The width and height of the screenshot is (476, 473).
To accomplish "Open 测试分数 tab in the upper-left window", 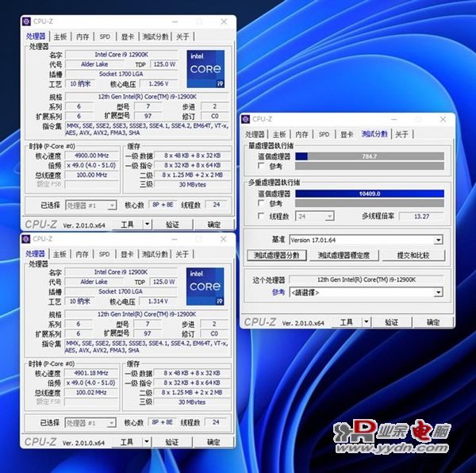I will 155,37.
